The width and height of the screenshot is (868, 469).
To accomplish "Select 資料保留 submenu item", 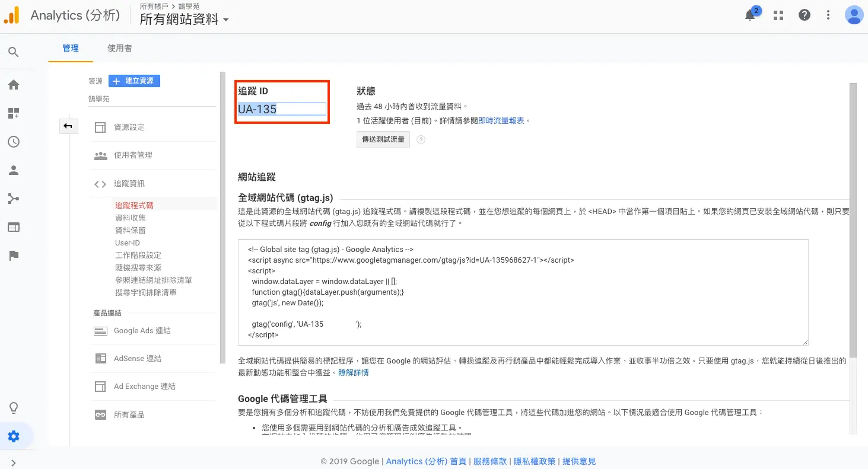I will [131, 230].
